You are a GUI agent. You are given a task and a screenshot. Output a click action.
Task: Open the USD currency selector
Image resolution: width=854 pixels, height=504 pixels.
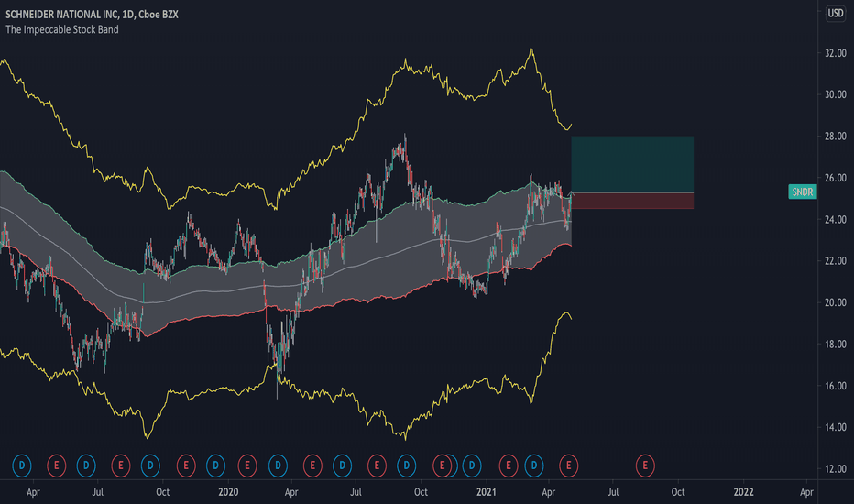coord(836,13)
